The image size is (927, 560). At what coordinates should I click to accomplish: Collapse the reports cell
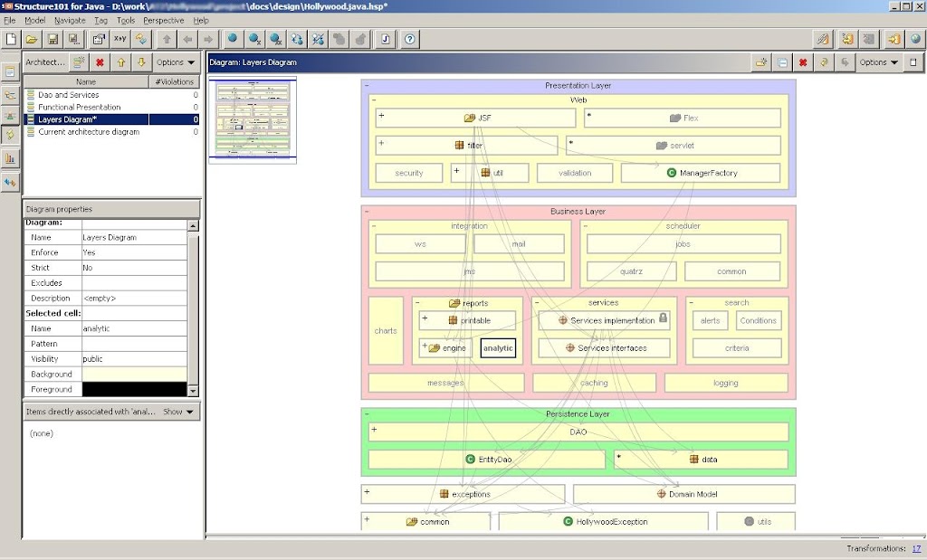pyautogui.click(x=417, y=302)
